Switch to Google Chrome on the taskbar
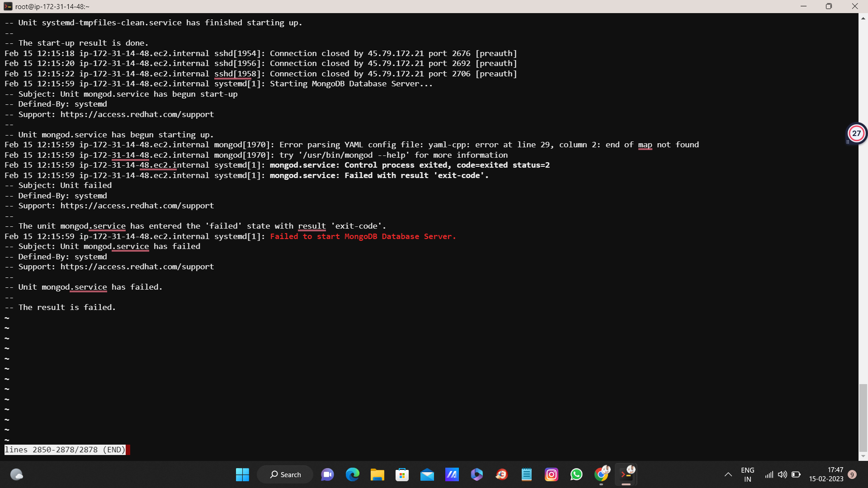This screenshot has width=868, height=488. tap(601, 474)
